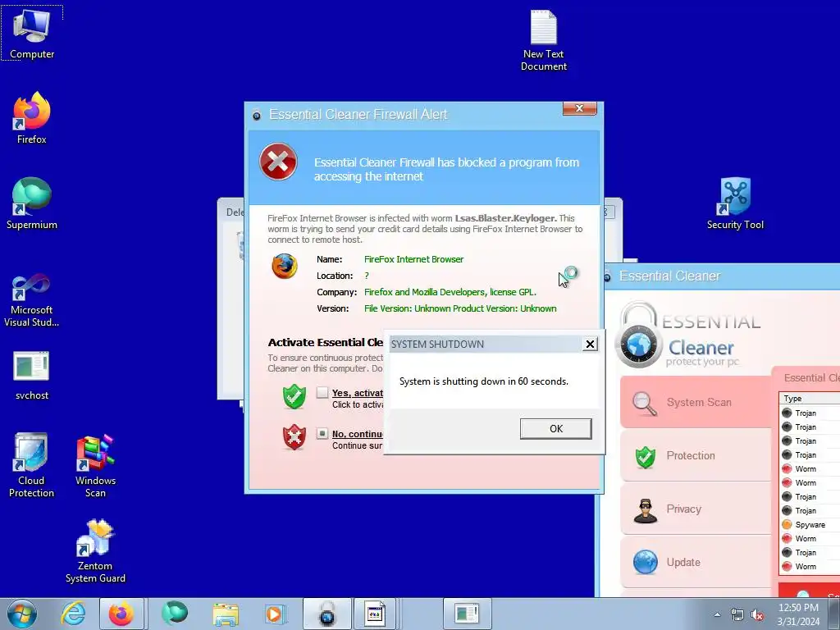Open Windows Explorer folder in taskbar

click(226, 614)
